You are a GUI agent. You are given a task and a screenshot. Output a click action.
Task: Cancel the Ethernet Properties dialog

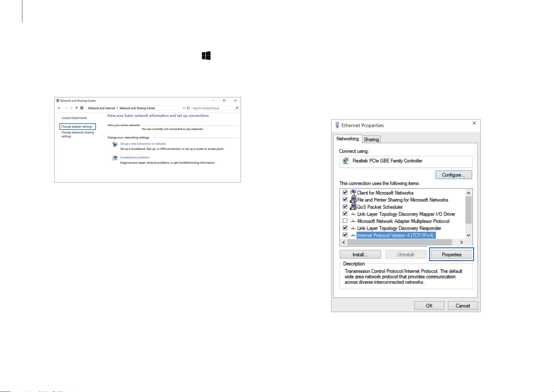pyautogui.click(x=463, y=306)
